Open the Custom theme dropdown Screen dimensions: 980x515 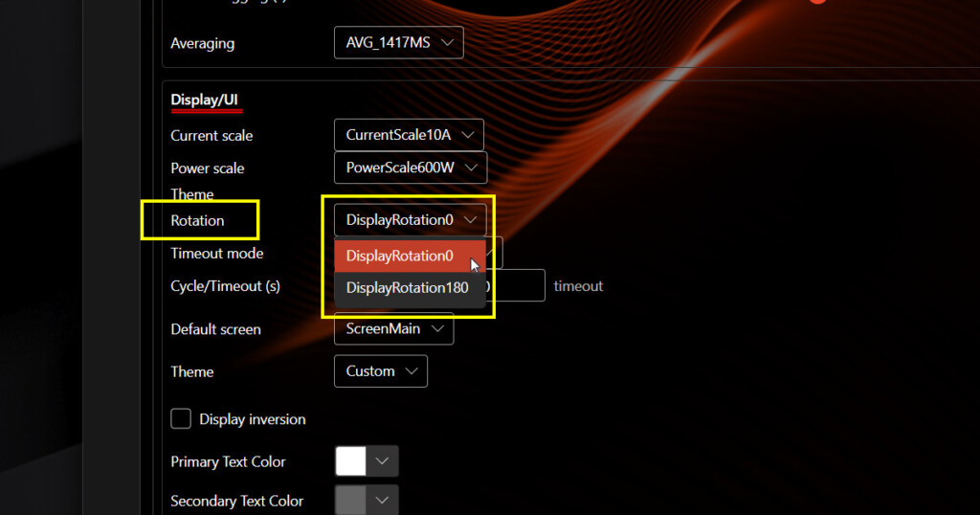(x=381, y=371)
